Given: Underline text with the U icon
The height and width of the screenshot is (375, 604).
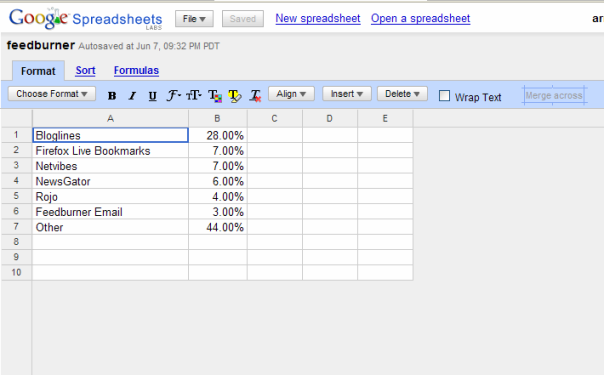Looking at the screenshot, I should point(153,95).
